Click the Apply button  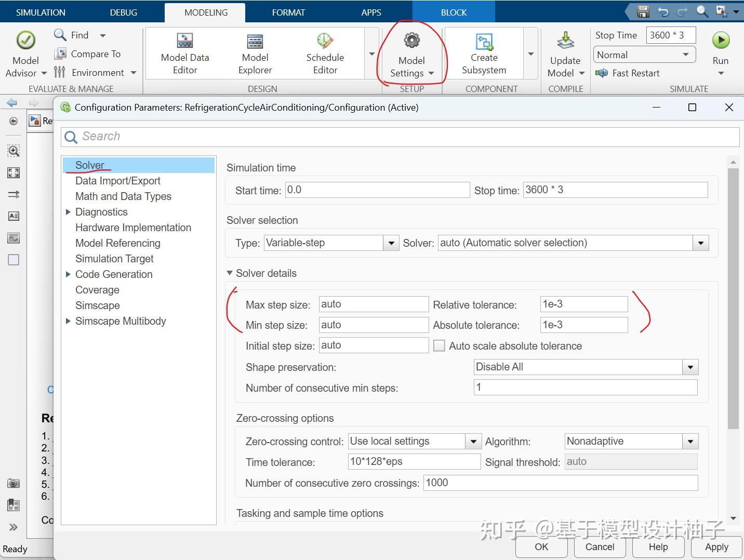(716, 546)
